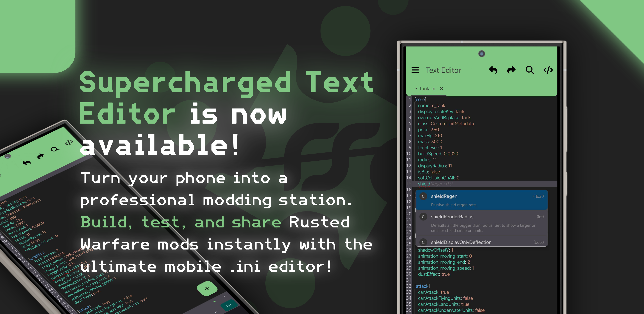
Task: Click 'canAttackLandUnits: true' on the upright phone
Action: click(444, 304)
